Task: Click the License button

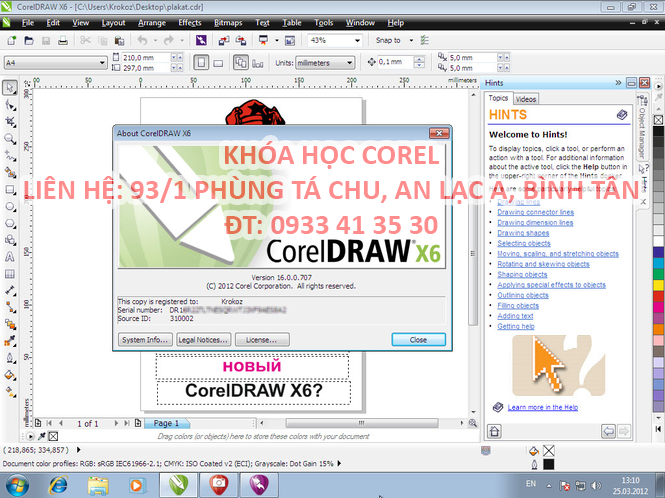Action: [x=262, y=339]
